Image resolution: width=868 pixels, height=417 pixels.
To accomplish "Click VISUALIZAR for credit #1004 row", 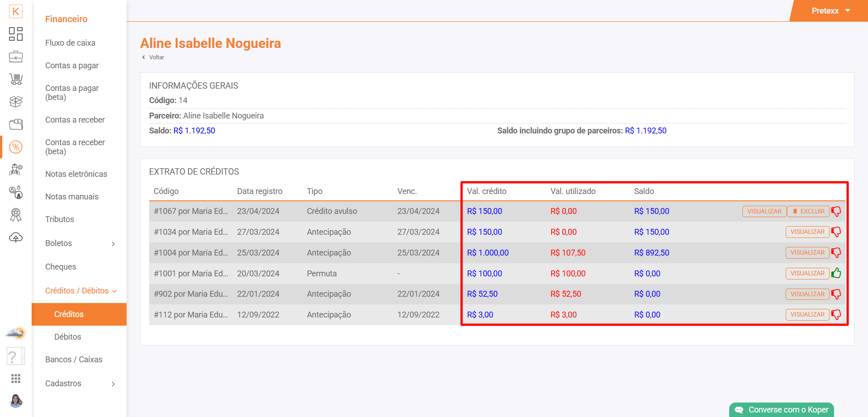I will [x=807, y=252].
